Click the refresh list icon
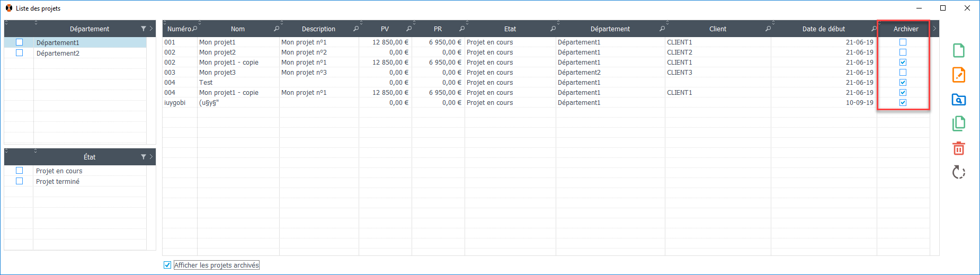Viewport: 980px width, 275px height. (958, 172)
